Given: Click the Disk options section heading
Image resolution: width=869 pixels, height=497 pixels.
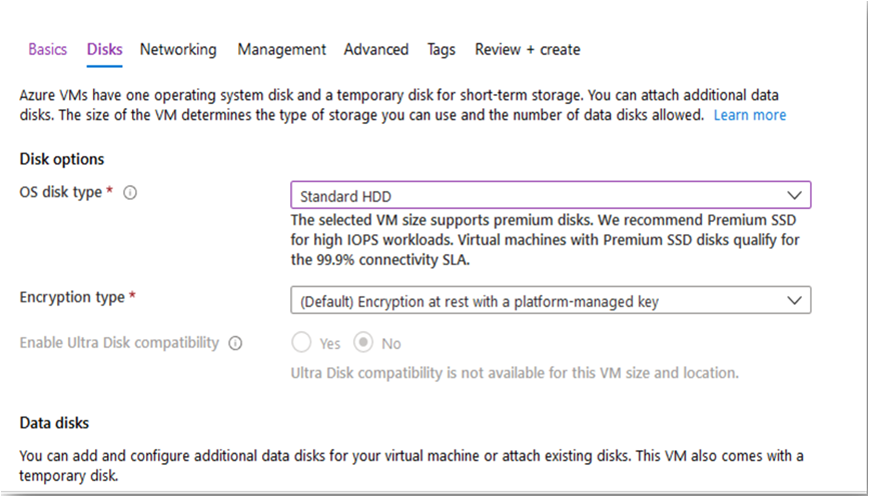Looking at the screenshot, I should pyautogui.click(x=62, y=160).
